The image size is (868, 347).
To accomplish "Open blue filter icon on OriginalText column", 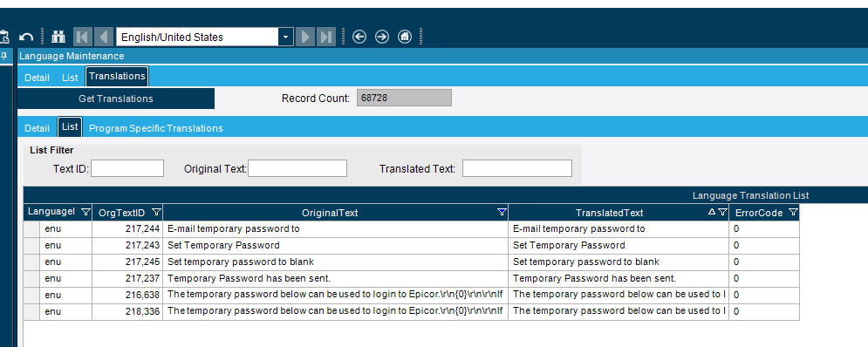I will pos(502,212).
